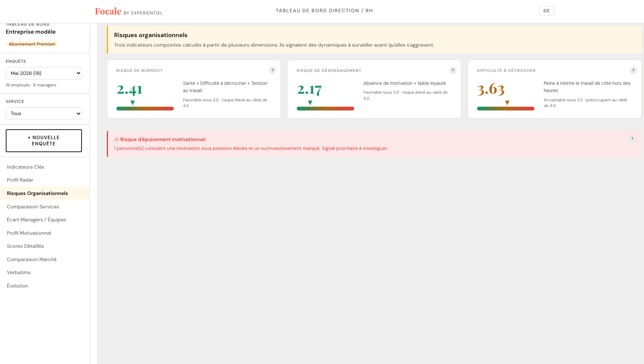Open help for Risque de burnout card
This screenshot has width=644, height=364.
(x=273, y=70)
